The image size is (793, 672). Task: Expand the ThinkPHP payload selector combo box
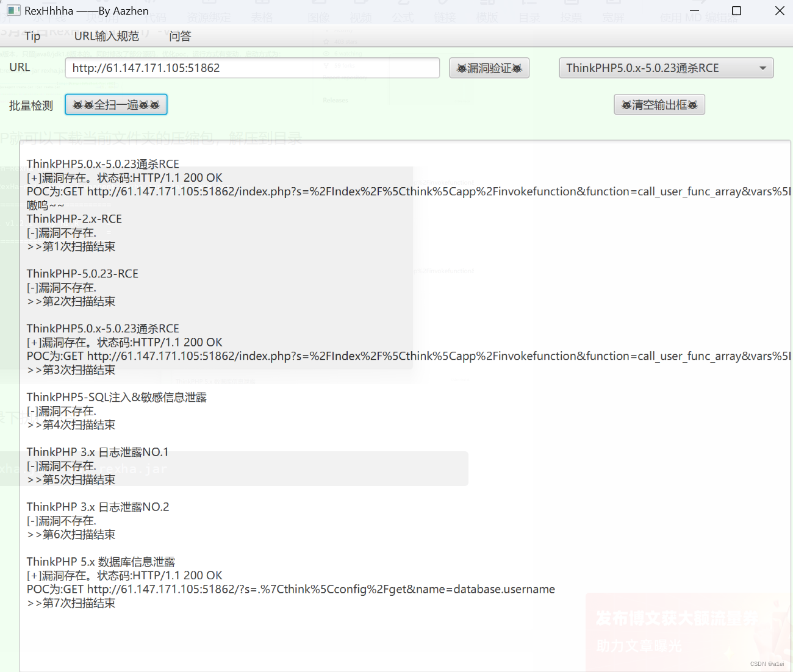(x=665, y=68)
